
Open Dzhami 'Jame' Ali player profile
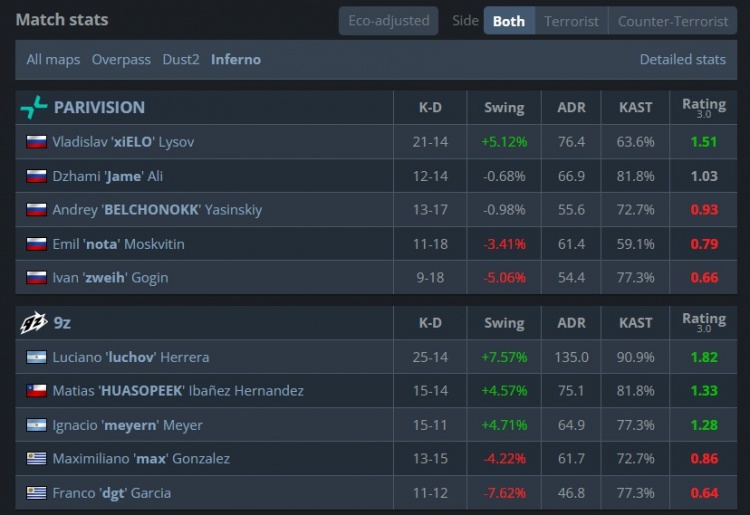click(x=108, y=176)
